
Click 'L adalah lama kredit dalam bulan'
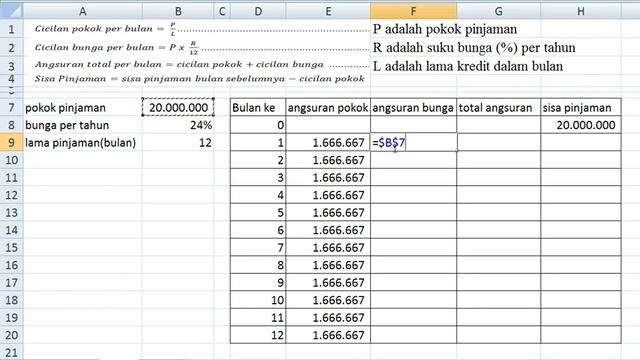point(468,66)
